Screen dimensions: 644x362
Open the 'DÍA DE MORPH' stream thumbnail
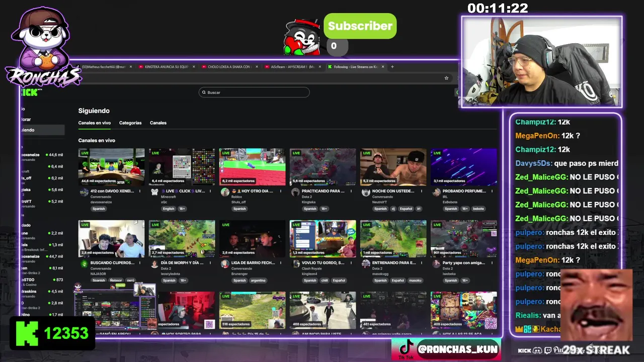pos(182,239)
